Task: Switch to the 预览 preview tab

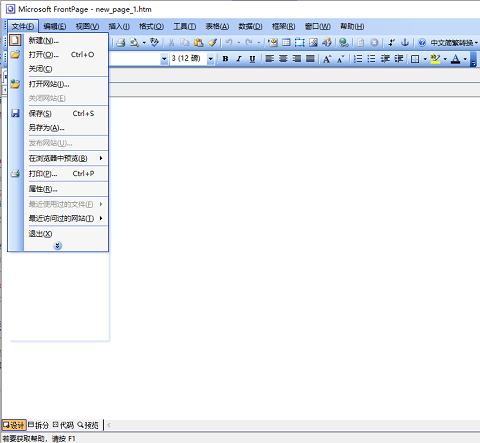Action: click(88, 425)
